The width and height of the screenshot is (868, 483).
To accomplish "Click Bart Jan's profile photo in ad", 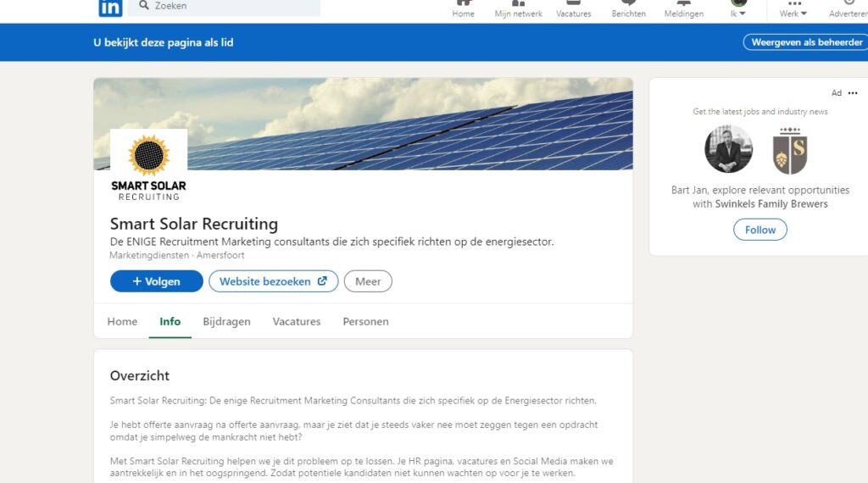I will coord(728,149).
